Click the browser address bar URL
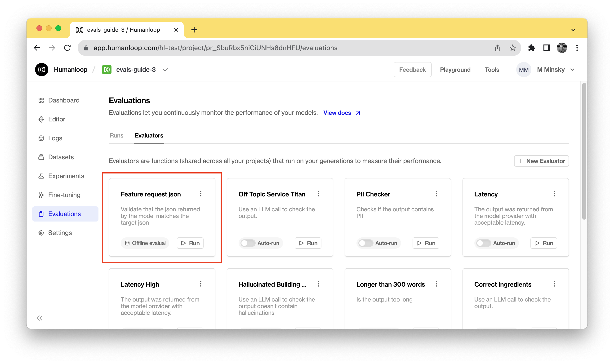Image resolution: width=614 pixels, height=364 pixels. 215,48
